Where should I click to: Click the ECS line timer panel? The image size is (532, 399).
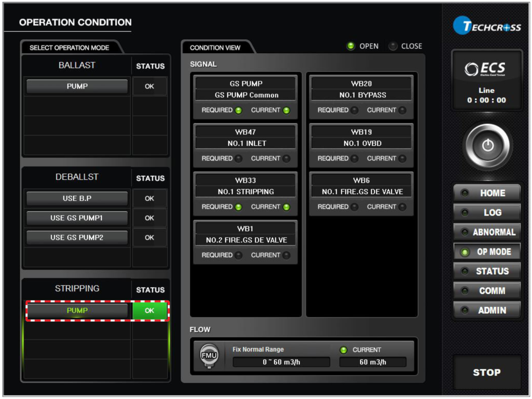point(487,81)
